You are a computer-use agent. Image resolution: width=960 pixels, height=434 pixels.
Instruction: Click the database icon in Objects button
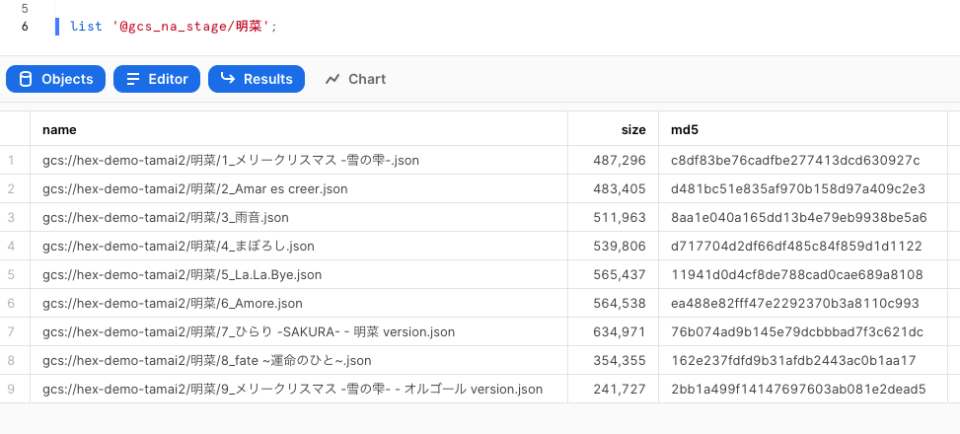(x=26, y=79)
